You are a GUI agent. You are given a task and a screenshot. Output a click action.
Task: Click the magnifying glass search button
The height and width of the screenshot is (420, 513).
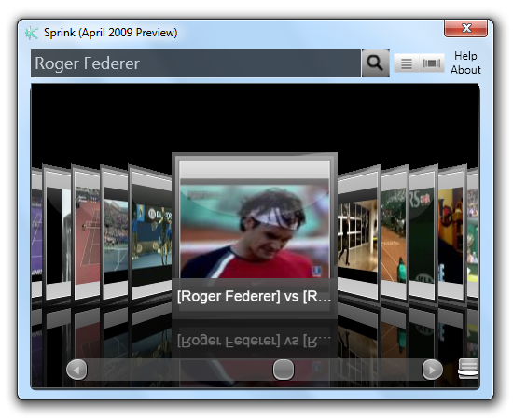[x=375, y=63]
